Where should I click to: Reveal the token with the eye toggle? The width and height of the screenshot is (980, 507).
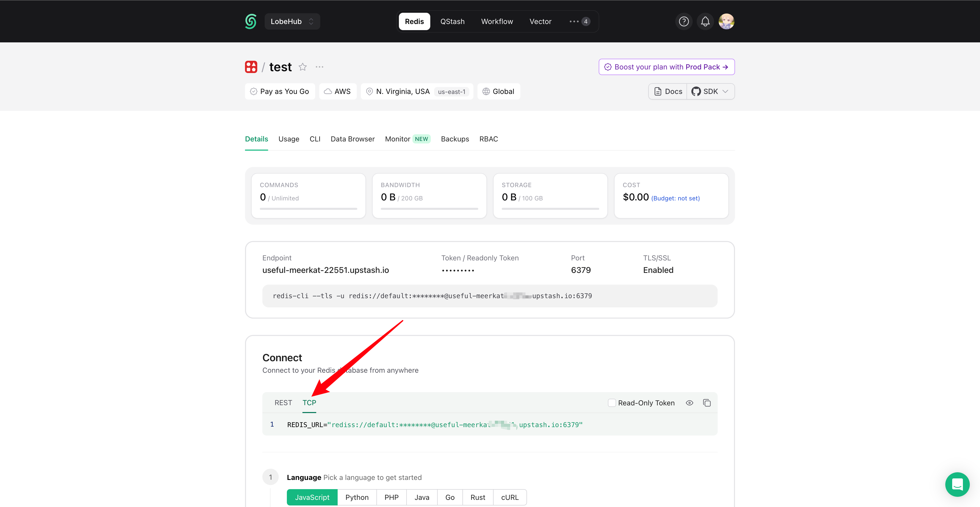pyautogui.click(x=689, y=403)
